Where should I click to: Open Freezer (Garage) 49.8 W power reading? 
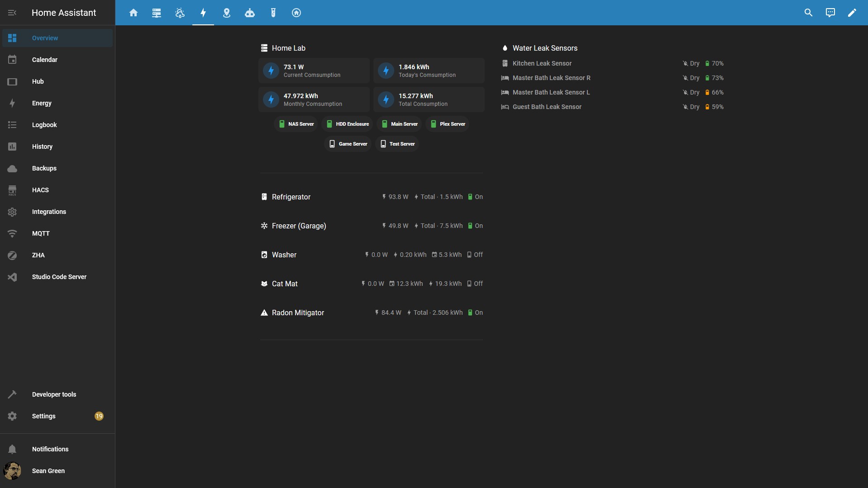pyautogui.click(x=395, y=226)
